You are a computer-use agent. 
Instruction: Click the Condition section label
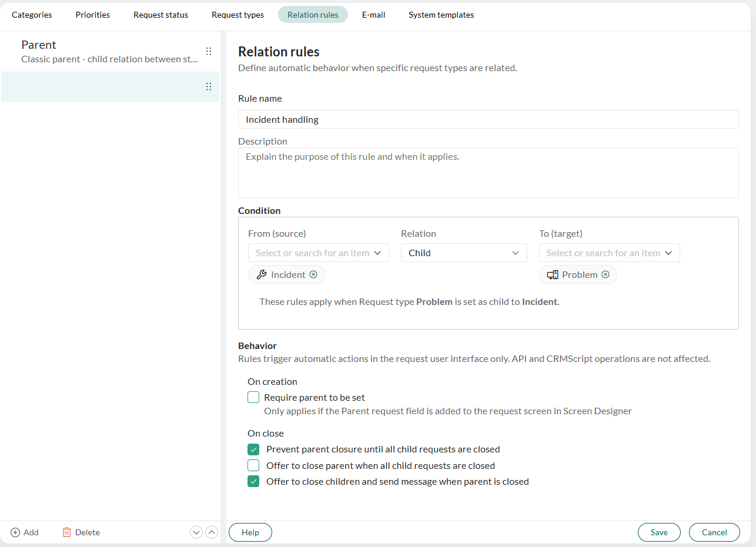coord(259,210)
